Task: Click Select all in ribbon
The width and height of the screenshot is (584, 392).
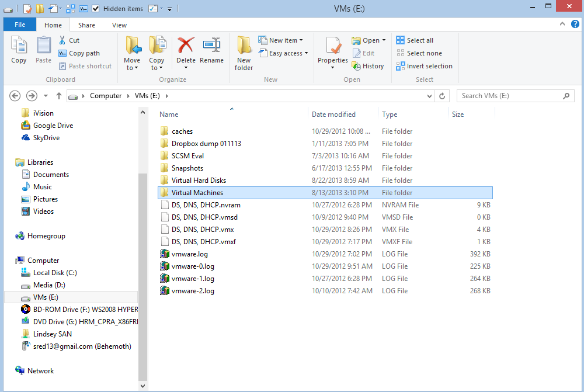Action: tap(415, 40)
